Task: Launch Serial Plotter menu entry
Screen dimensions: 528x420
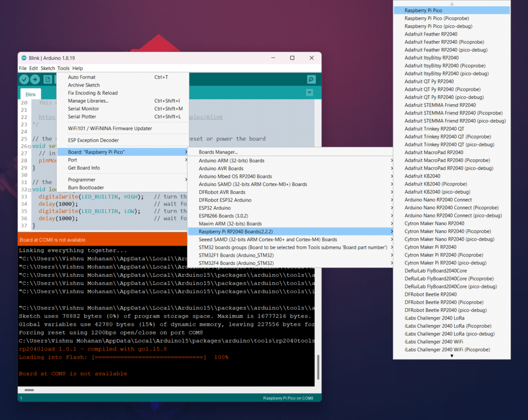Action: (123, 116)
